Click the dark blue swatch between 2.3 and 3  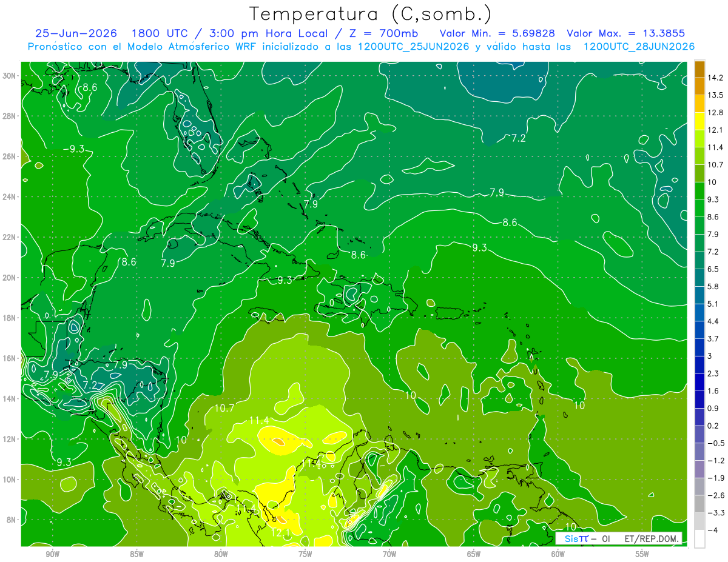pyautogui.click(x=699, y=365)
